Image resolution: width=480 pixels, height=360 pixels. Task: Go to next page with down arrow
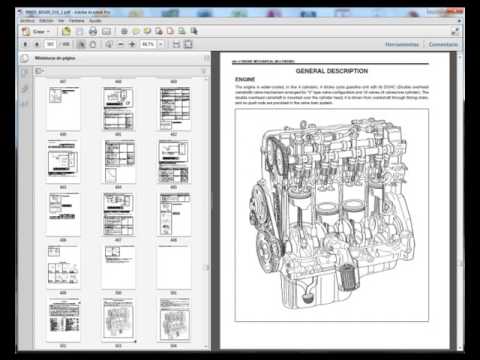click(37, 44)
